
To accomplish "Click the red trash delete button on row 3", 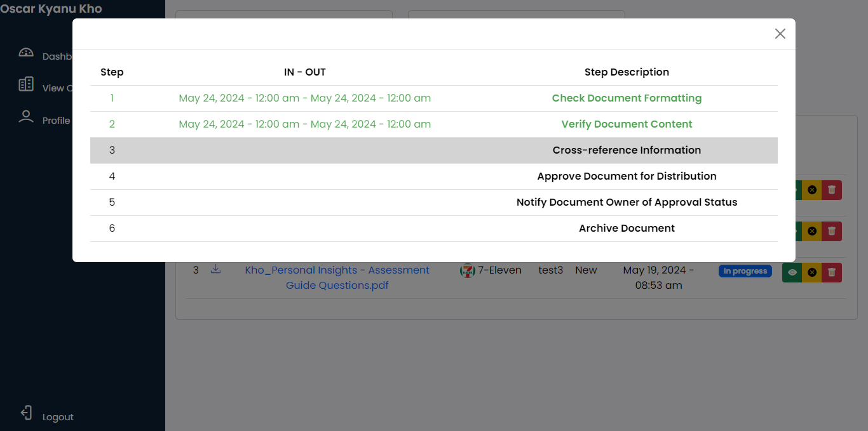I will pyautogui.click(x=832, y=272).
